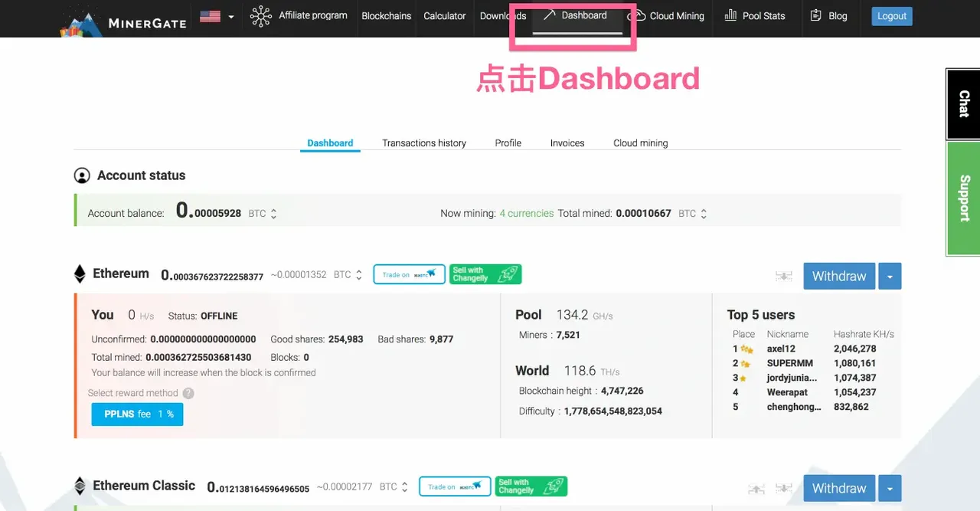This screenshot has height=511, width=980.
Task: Open Downloads in the navigation bar
Action: click(503, 16)
